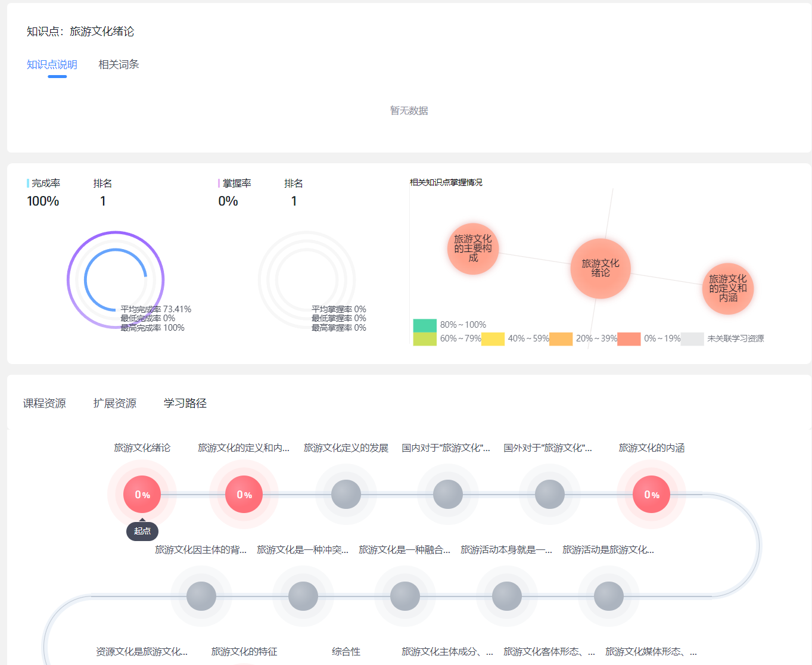
Task: Click the 完成率 circular progress chart
Action: (x=116, y=279)
